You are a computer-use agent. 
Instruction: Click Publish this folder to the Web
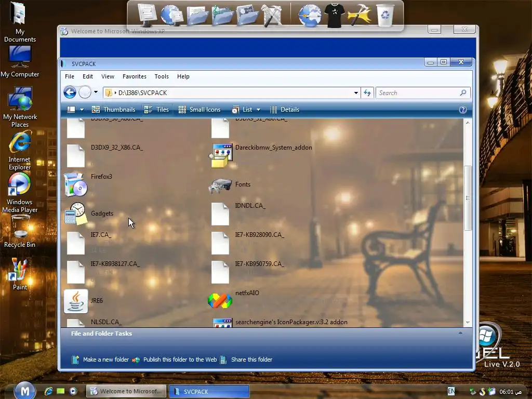175,360
